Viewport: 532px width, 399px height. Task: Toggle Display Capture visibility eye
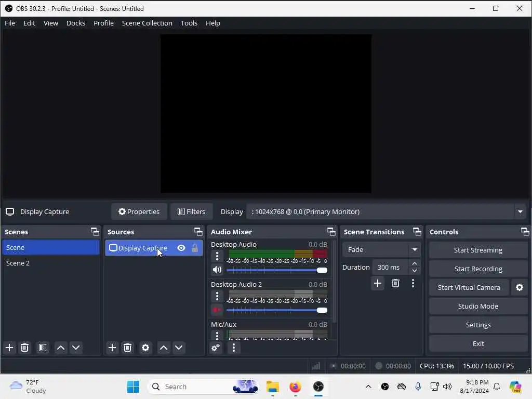click(181, 248)
